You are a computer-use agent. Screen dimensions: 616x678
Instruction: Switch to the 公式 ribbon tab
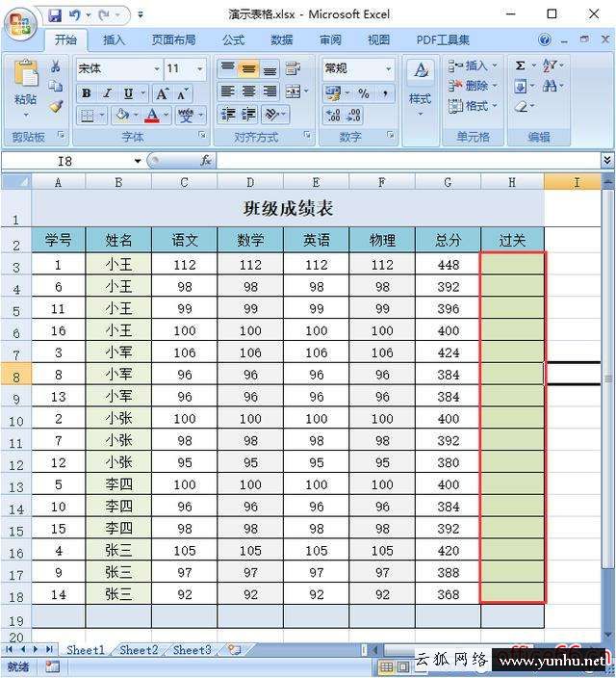[234, 40]
